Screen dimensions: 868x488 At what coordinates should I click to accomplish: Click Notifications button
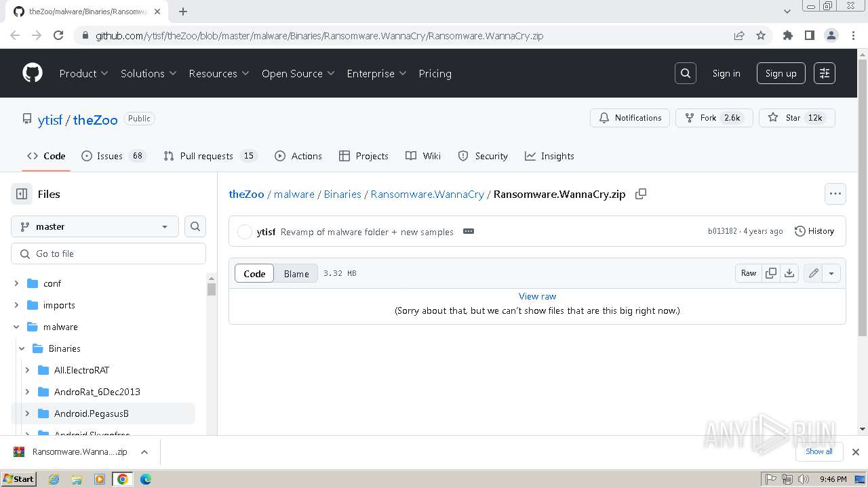(630, 117)
